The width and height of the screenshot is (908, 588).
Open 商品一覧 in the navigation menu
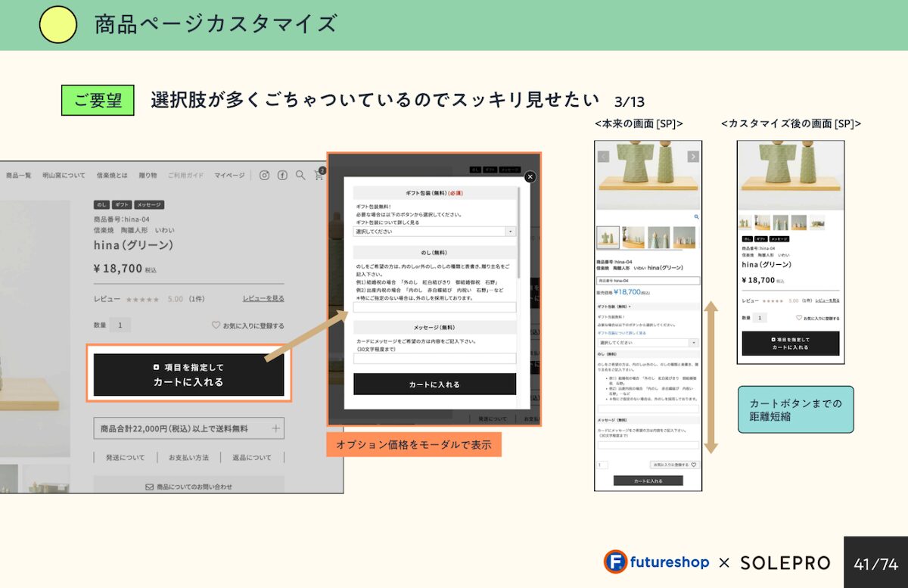[x=19, y=175]
